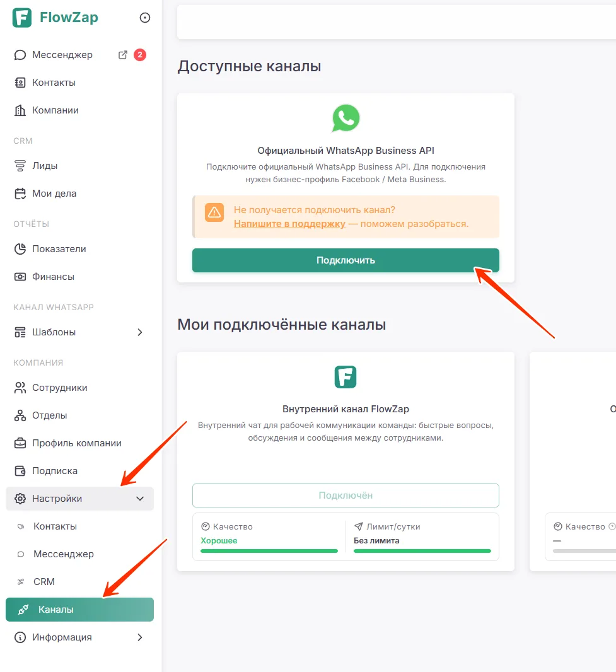
Task: Click the Доступные каналы heading
Action: coord(249,66)
